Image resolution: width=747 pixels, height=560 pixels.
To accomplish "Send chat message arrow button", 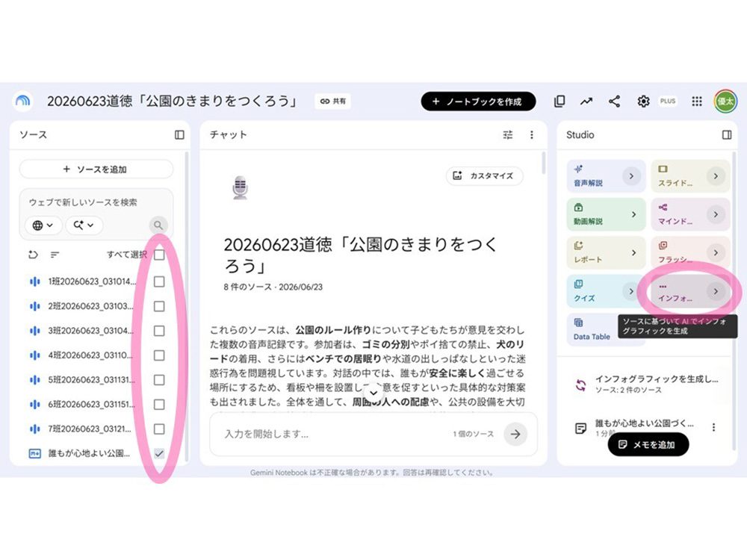I will pyautogui.click(x=515, y=434).
